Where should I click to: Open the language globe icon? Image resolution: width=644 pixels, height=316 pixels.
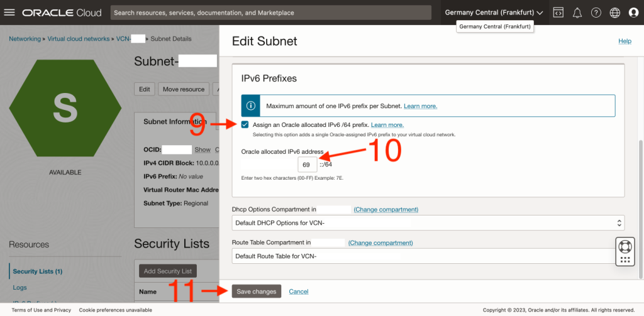[x=614, y=13]
